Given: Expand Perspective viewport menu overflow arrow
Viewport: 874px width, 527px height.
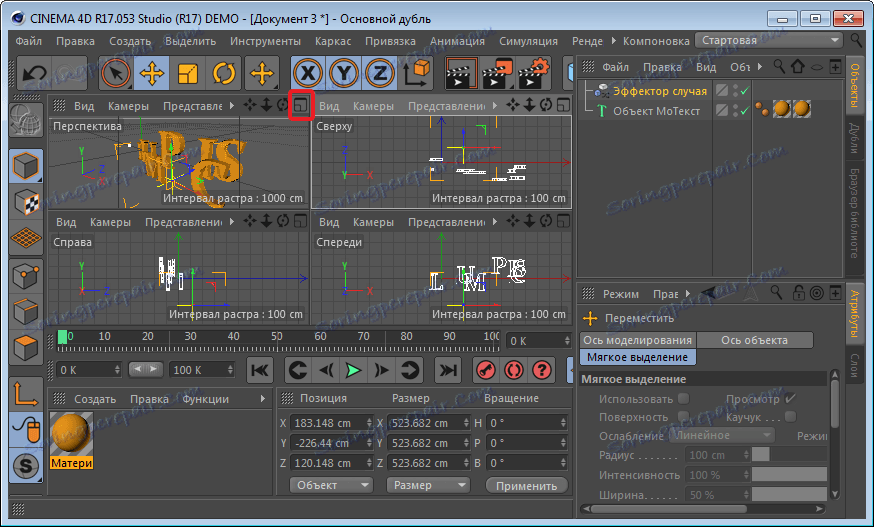Looking at the screenshot, I should pyautogui.click(x=231, y=106).
